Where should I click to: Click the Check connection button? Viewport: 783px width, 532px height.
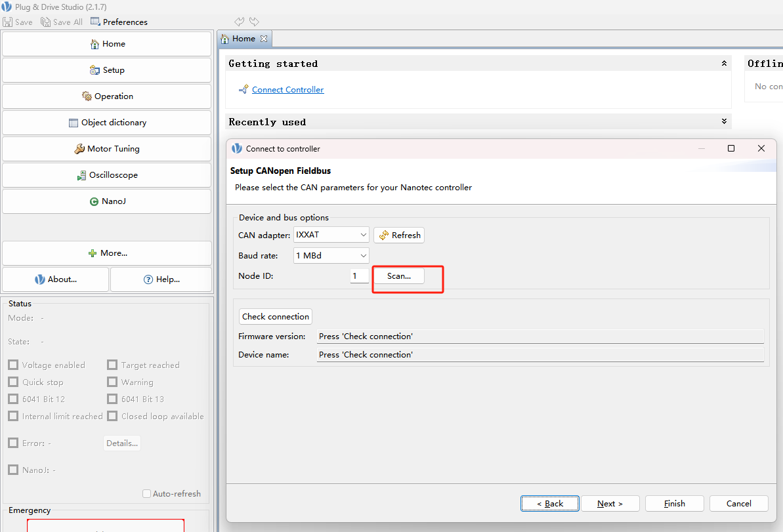[x=276, y=316]
